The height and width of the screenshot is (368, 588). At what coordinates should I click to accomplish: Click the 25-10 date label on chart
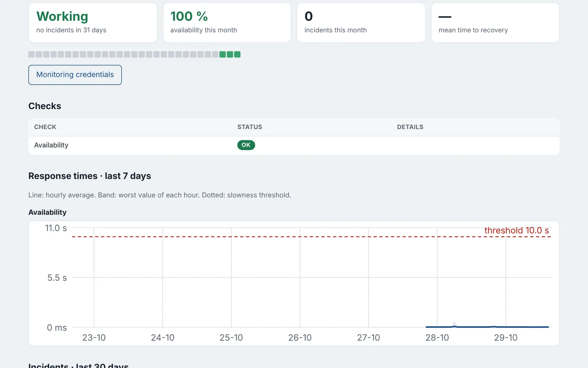click(x=231, y=337)
